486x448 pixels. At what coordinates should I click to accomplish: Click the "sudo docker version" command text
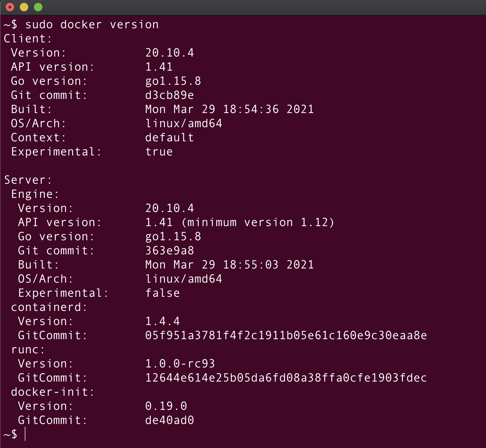92,24
